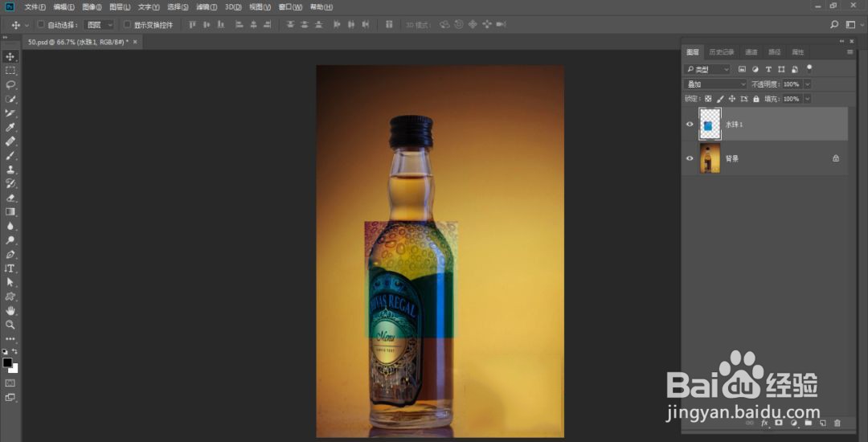Select the Eyedropper tool
This screenshot has width=868, height=442.
pyautogui.click(x=10, y=127)
